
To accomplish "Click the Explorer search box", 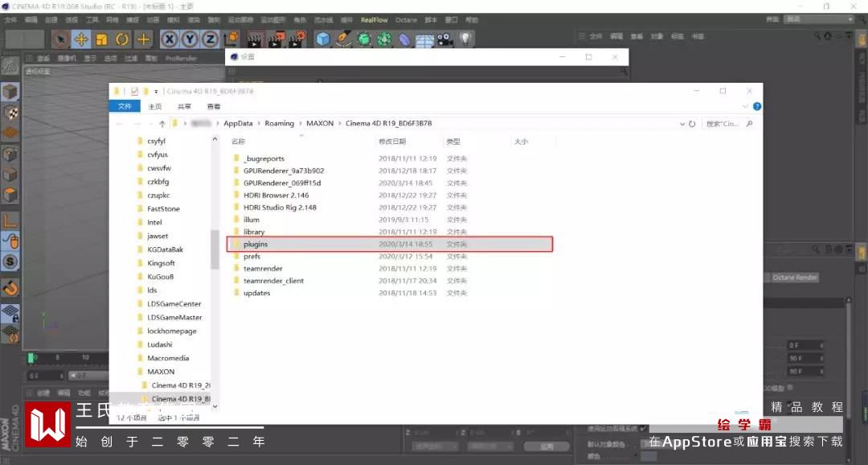I will [730, 124].
